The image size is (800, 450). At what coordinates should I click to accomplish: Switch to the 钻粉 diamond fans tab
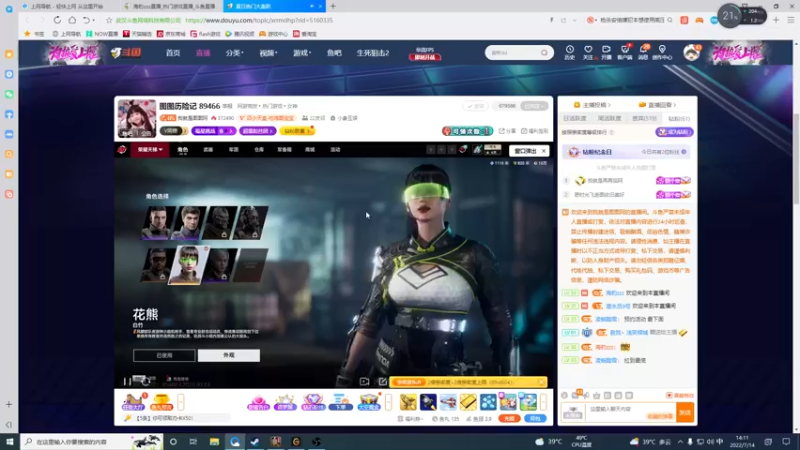pyautogui.click(x=679, y=118)
